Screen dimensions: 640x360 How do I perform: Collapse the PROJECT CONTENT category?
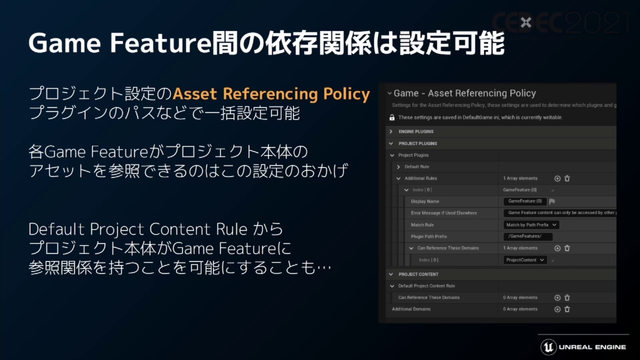[x=391, y=274]
